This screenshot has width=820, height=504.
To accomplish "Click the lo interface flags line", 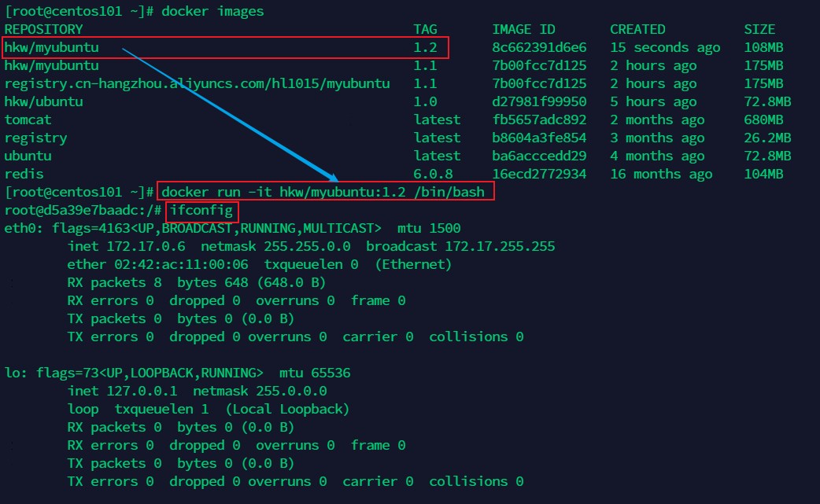I will click(x=177, y=373).
